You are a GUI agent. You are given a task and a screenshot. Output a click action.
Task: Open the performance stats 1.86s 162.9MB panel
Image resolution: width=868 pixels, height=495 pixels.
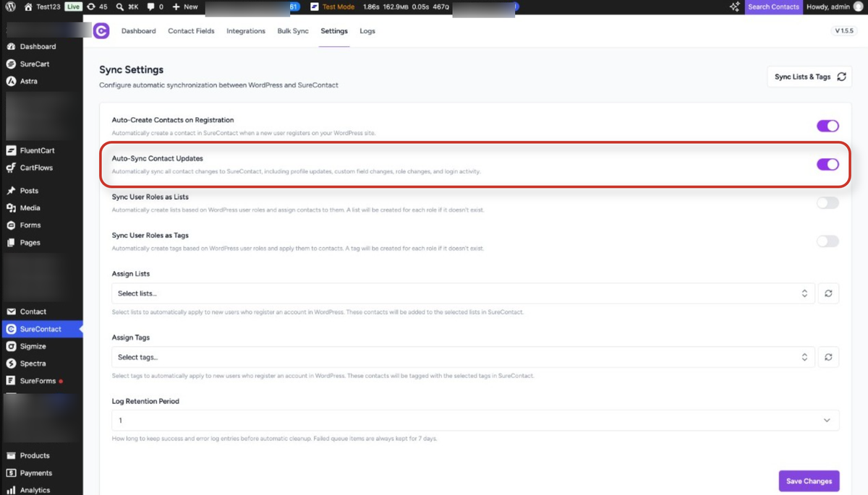407,7
